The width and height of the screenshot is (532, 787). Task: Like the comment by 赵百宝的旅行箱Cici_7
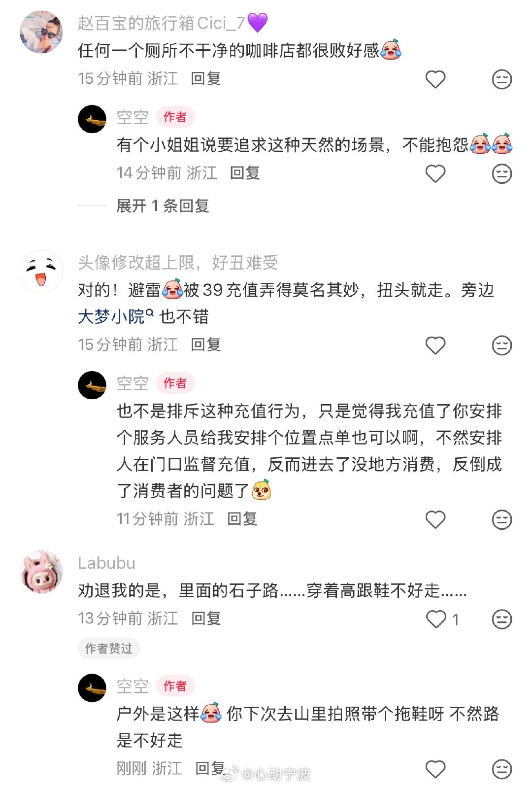435,79
